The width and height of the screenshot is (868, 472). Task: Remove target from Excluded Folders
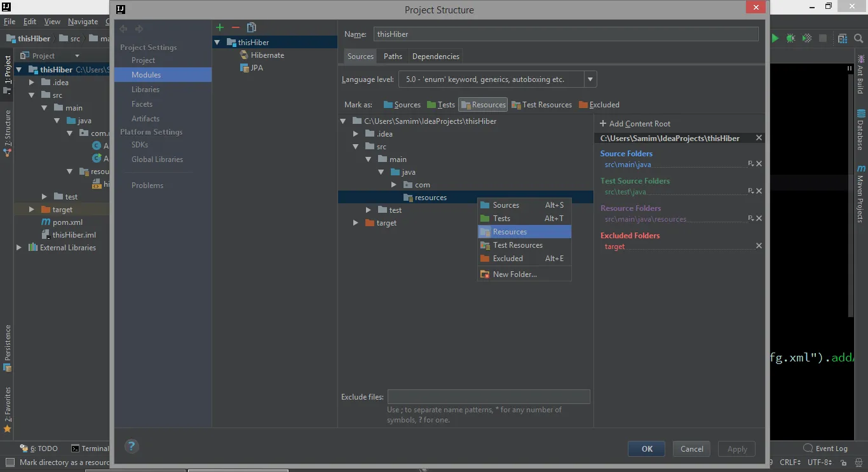pyautogui.click(x=759, y=246)
